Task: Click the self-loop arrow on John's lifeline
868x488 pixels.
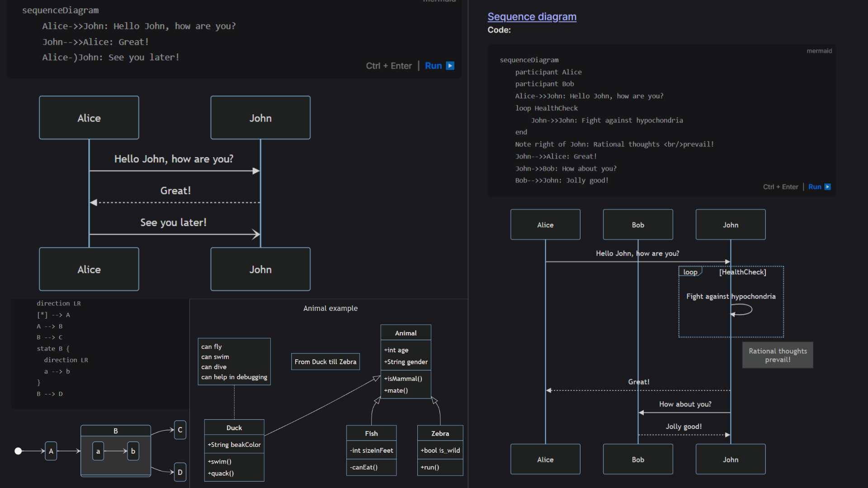Action: coord(741,310)
